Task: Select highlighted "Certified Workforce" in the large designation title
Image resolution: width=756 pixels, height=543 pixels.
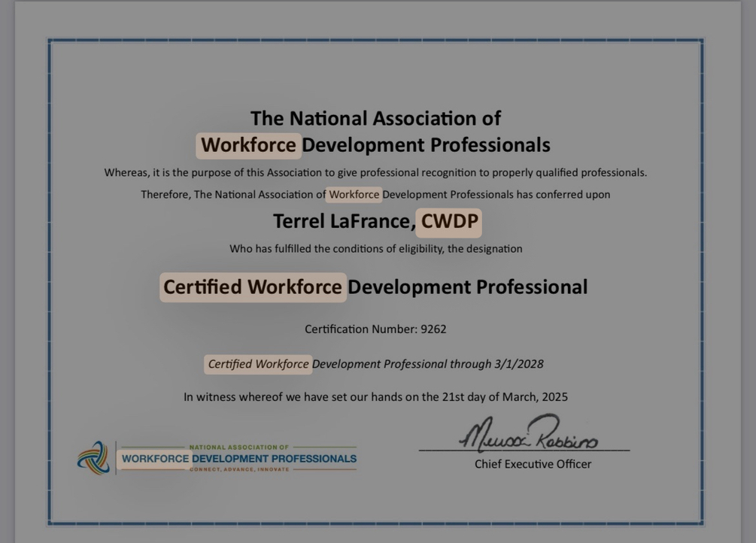Action: click(253, 287)
